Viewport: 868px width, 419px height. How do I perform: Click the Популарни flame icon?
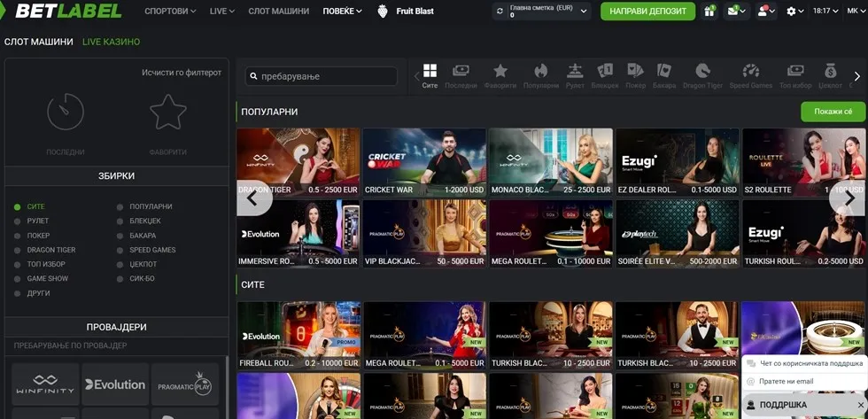click(540, 75)
